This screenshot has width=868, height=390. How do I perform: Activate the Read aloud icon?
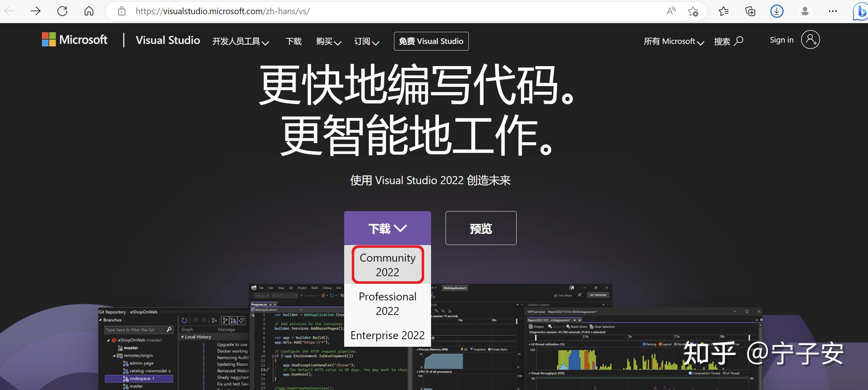coord(671,11)
